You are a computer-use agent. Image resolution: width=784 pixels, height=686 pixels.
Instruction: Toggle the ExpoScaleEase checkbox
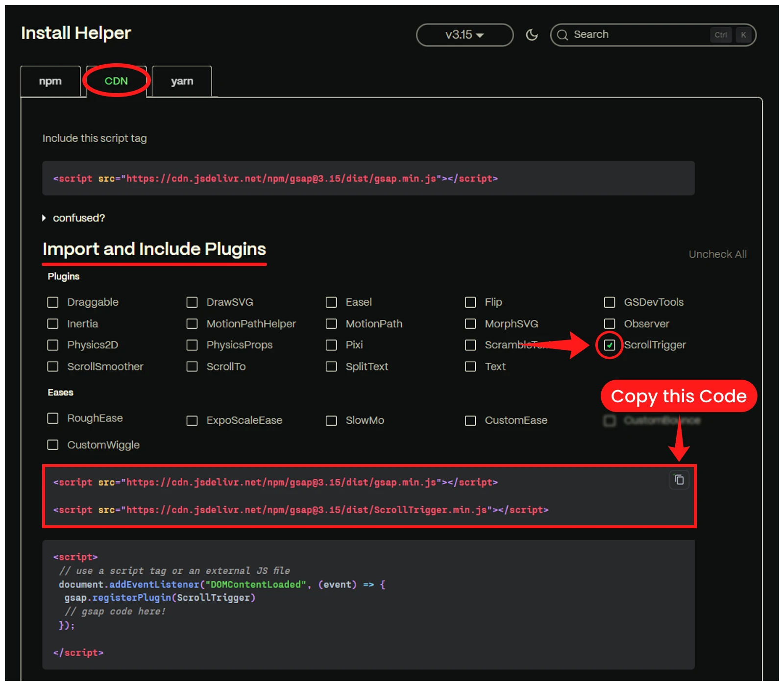click(192, 421)
